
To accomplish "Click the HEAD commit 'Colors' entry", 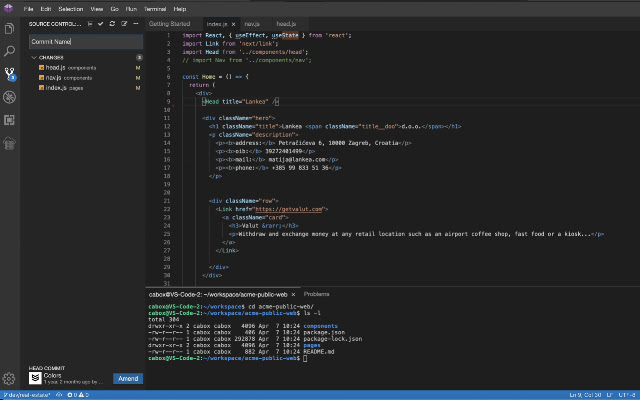I will [52, 376].
